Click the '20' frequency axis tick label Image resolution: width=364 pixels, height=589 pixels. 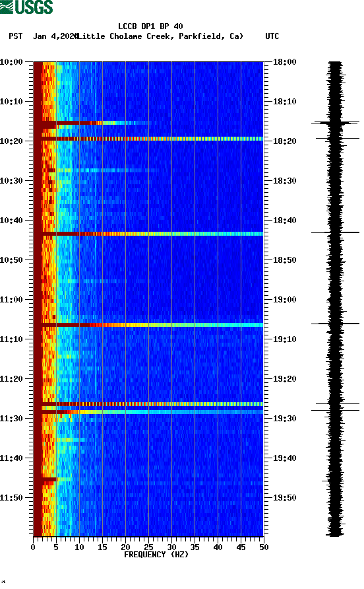point(125,547)
